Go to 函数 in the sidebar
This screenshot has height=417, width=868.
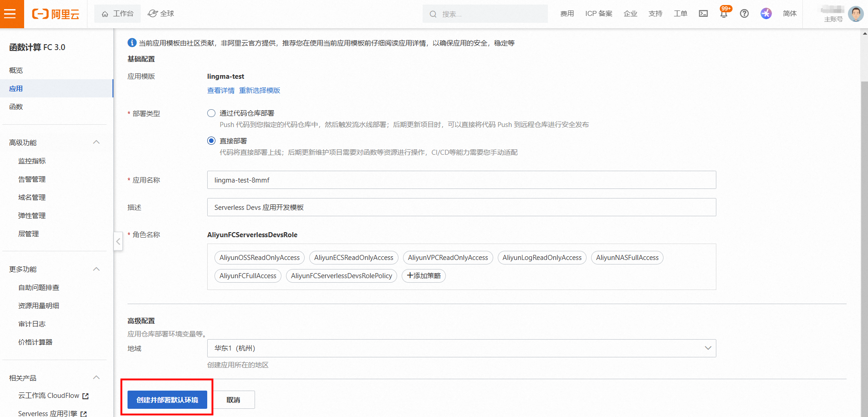coord(16,107)
